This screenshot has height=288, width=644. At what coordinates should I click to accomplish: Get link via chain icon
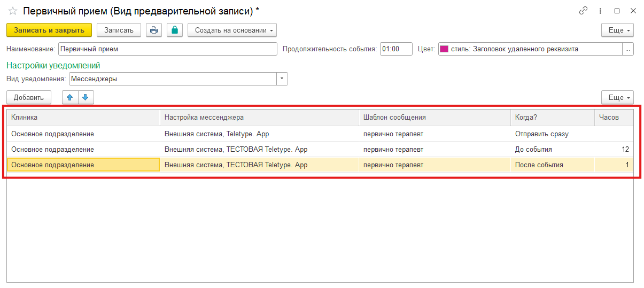pyautogui.click(x=584, y=11)
